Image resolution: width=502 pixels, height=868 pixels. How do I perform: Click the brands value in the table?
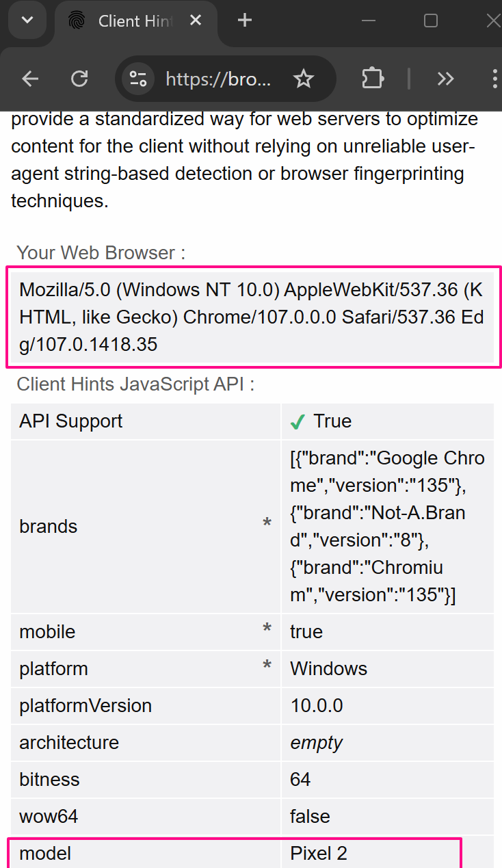point(386,526)
